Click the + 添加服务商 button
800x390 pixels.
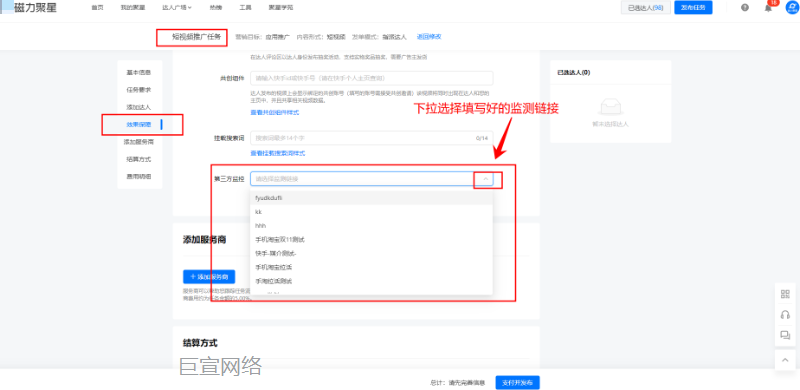click(209, 277)
